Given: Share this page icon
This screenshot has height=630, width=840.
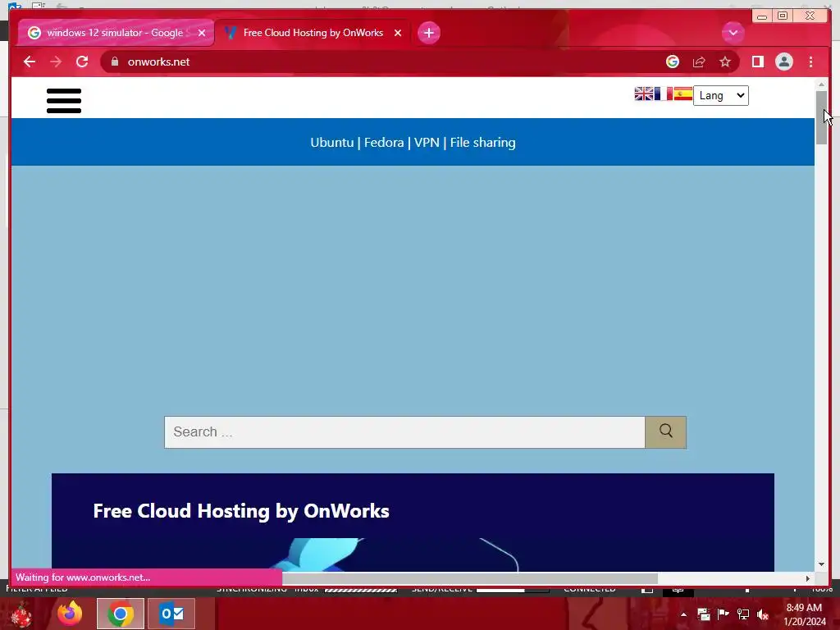Looking at the screenshot, I should point(699,62).
